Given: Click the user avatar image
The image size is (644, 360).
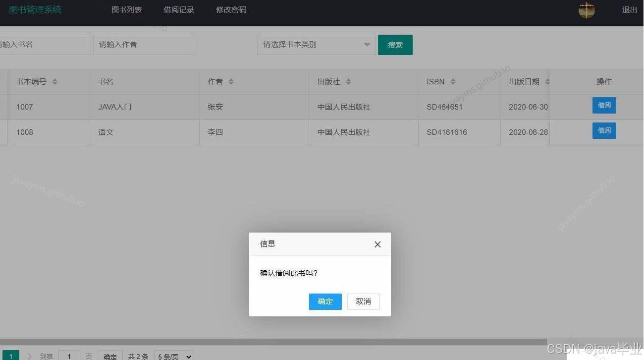Looking at the screenshot, I should (x=587, y=10).
